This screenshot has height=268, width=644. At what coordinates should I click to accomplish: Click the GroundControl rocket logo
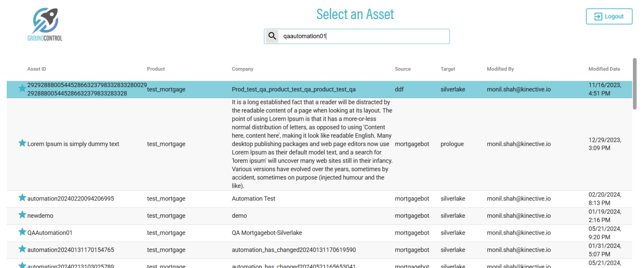point(45,24)
